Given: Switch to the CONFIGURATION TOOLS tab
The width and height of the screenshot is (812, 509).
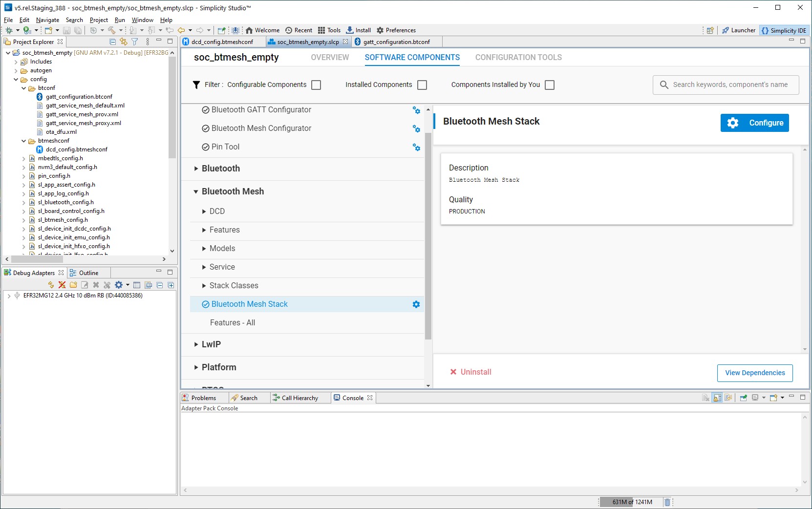Looking at the screenshot, I should point(518,57).
